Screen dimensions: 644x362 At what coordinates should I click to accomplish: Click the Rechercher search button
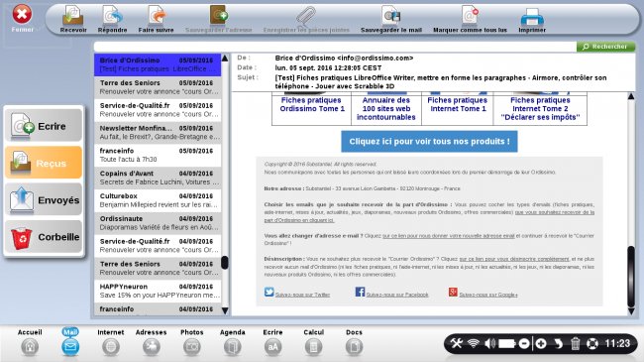click(605, 47)
